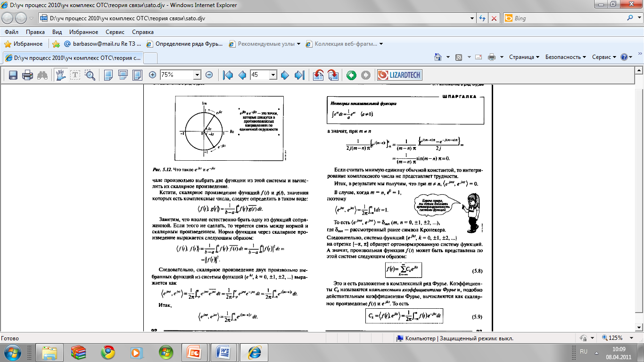Rotate the page clockwise

click(x=333, y=75)
